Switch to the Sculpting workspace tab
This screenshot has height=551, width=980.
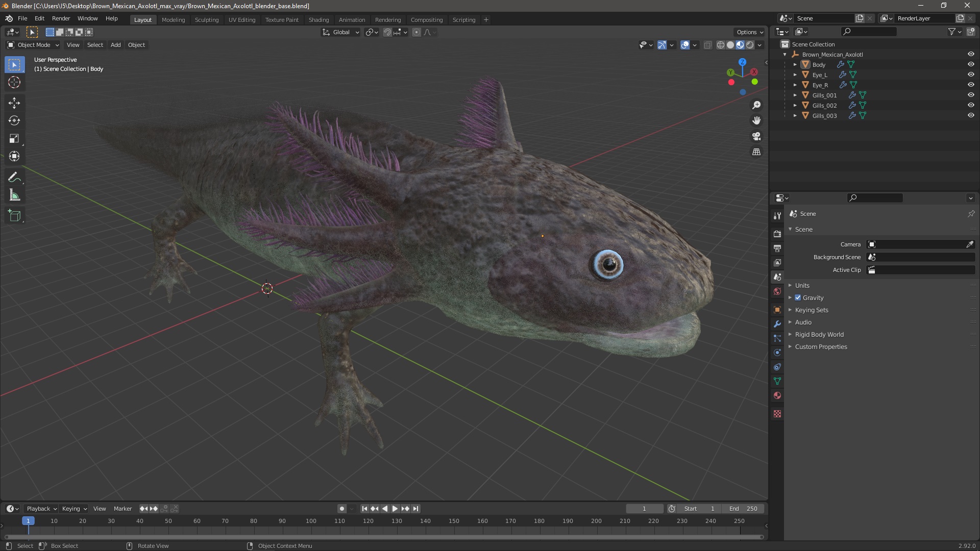tap(206, 20)
